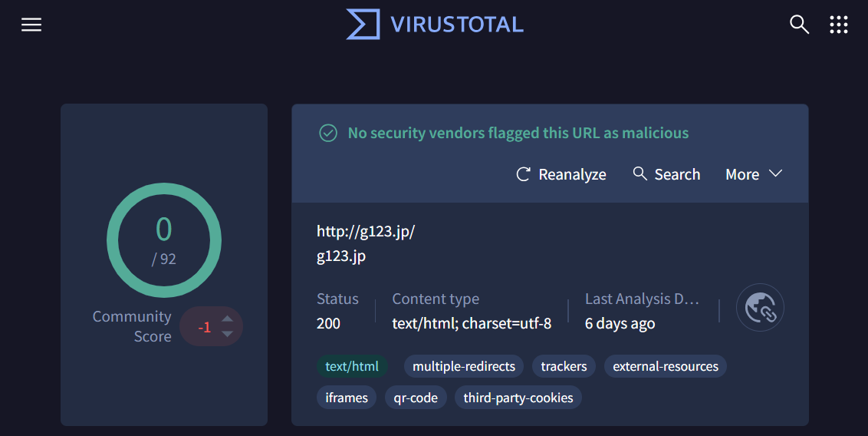Open the hamburger navigation menu
The image size is (868, 436).
point(31,25)
